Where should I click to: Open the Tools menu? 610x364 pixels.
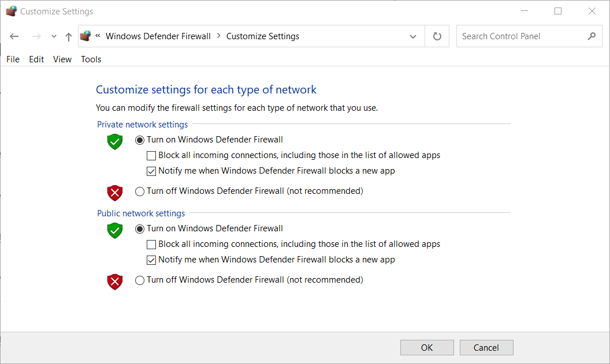click(91, 59)
